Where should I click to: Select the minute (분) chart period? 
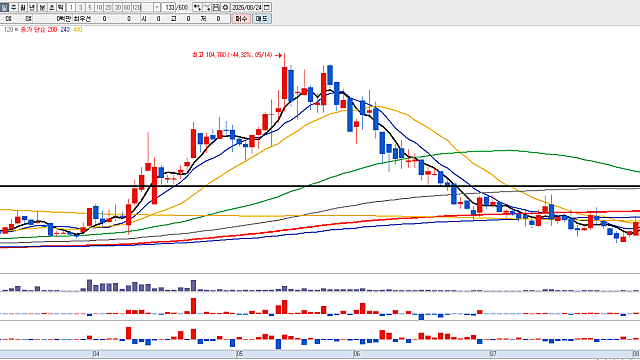click(x=42, y=7)
